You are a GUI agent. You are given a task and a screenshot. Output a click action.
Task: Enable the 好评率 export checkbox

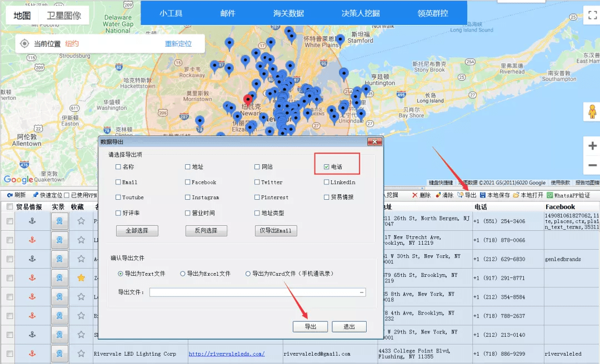[118, 213]
